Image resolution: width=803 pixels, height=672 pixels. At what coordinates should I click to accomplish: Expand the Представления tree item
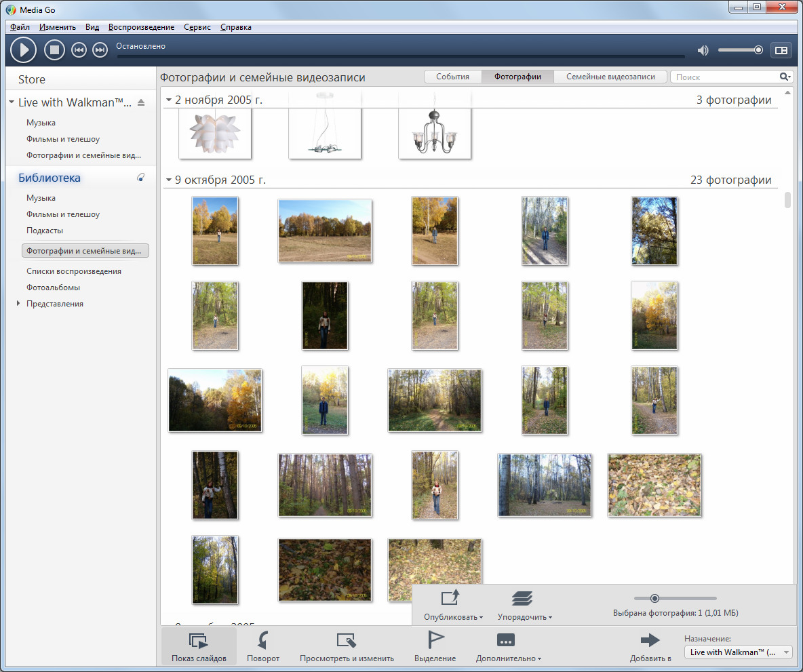point(18,304)
